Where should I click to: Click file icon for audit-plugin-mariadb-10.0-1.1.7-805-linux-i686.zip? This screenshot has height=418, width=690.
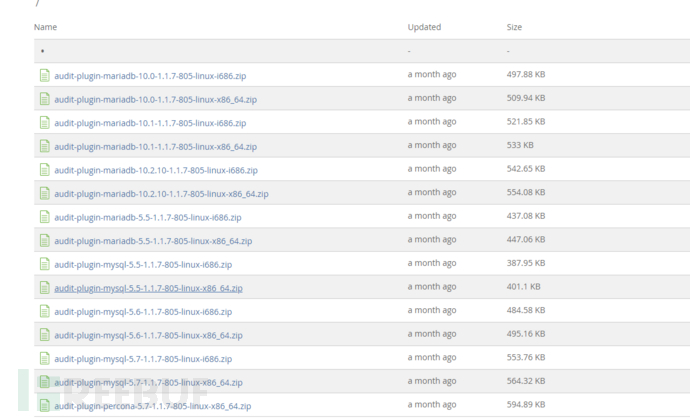(44, 76)
